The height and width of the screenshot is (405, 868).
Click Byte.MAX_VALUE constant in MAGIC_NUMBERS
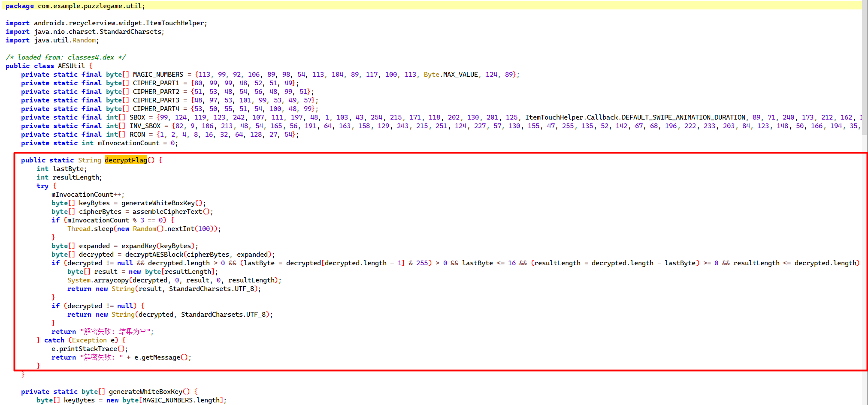pyautogui.click(x=451, y=74)
